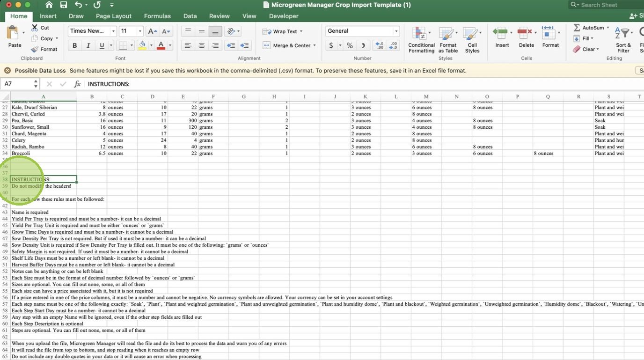This screenshot has height=360, width=644.
Task: Apply percent style
Action: tap(350, 45)
